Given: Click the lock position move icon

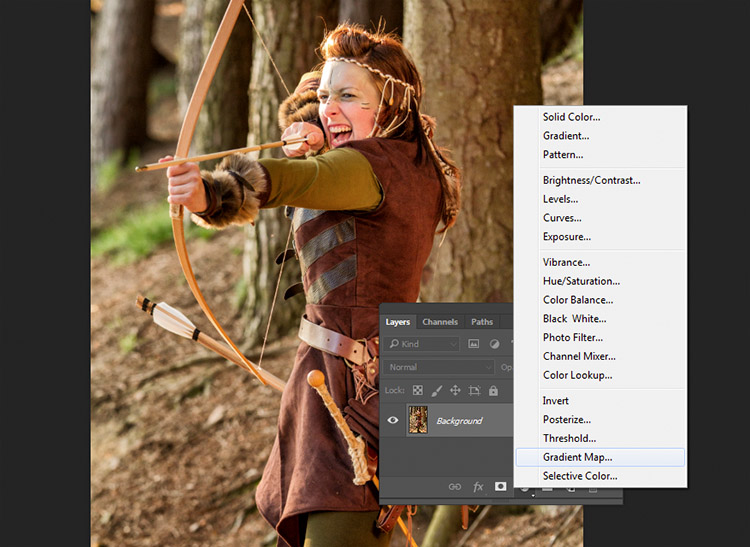Looking at the screenshot, I should (x=455, y=391).
